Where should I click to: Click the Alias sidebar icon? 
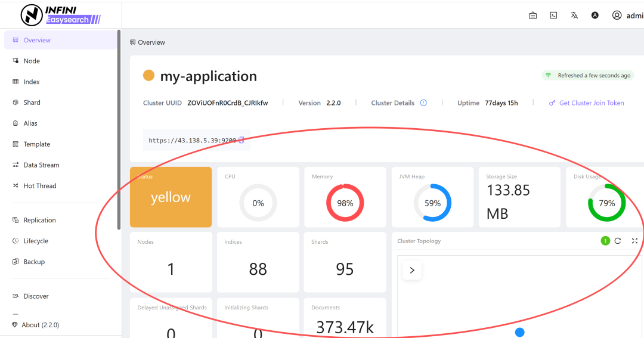tap(16, 123)
